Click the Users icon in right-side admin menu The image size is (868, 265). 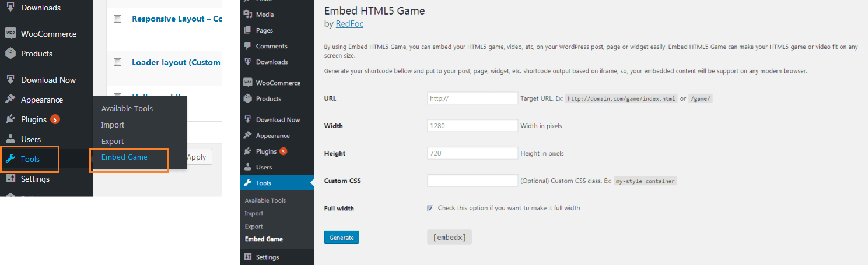pyautogui.click(x=248, y=167)
